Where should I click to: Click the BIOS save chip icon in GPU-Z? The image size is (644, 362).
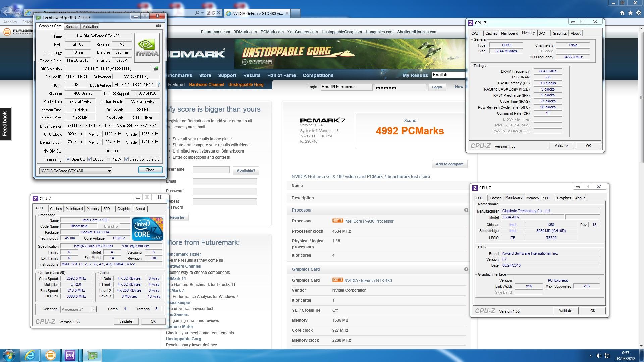[x=156, y=69]
